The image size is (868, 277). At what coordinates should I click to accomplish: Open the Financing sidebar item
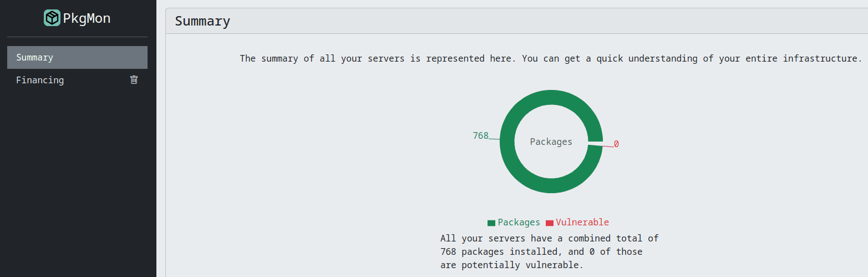coord(40,80)
